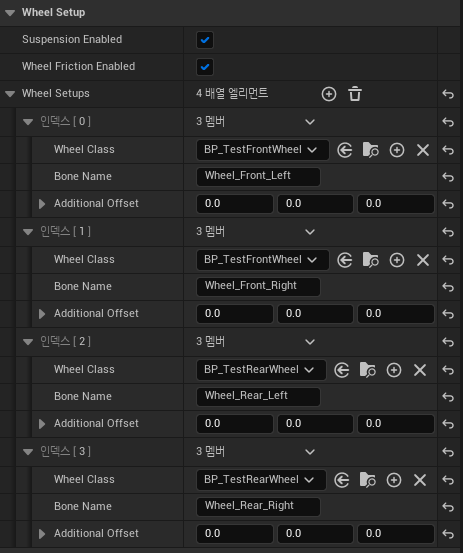The image size is (463, 553).
Task: Edit the Wheel_Rear_Right bone name field
Action: [258, 507]
